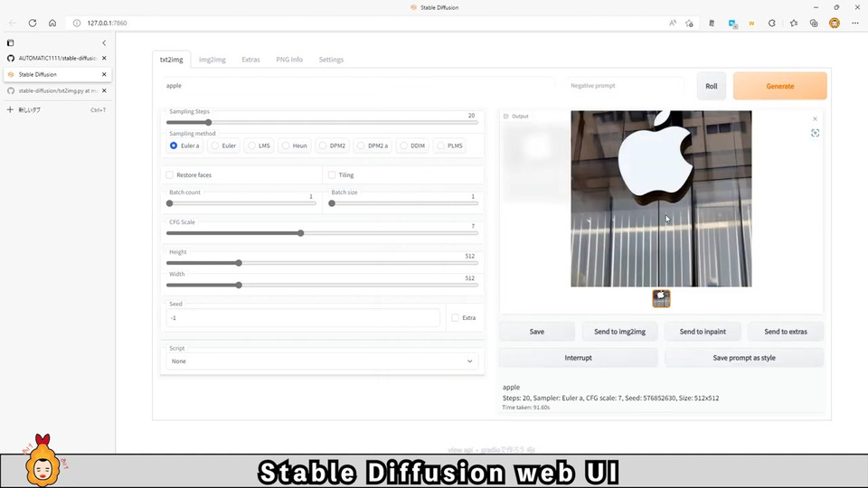The width and height of the screenshot is (868, 488).
Task: Select DPM2 sampling method
Action: tap(332, 145)
